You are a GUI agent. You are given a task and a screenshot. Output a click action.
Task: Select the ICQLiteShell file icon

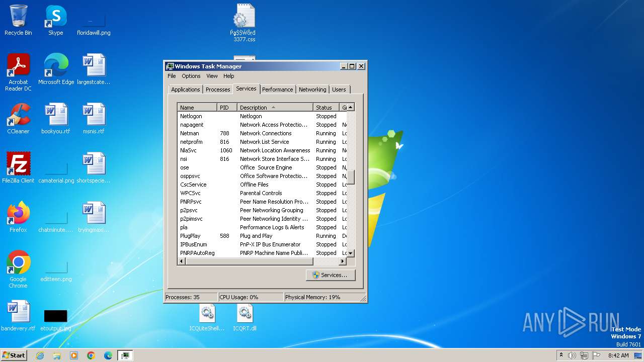207,318
